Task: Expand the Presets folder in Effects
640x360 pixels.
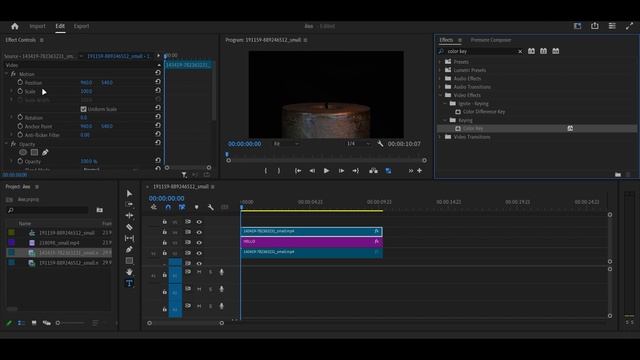Action: click(440, 62)
